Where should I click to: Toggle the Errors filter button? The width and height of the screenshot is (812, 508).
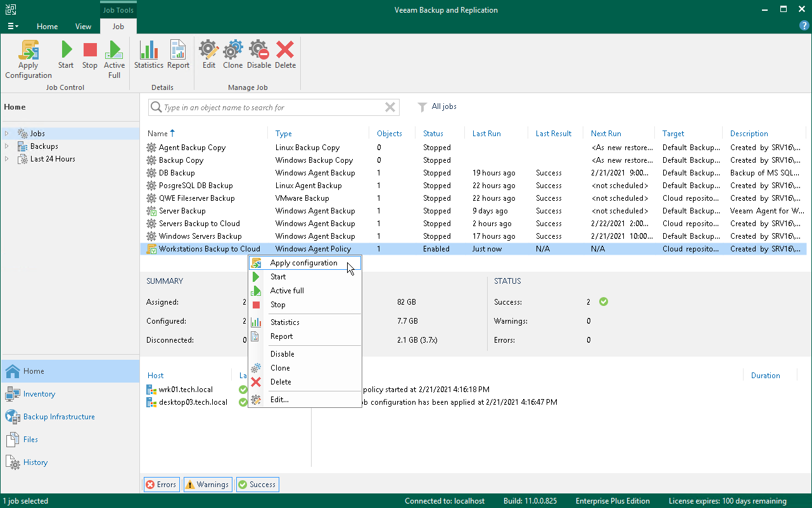[162, 485]
